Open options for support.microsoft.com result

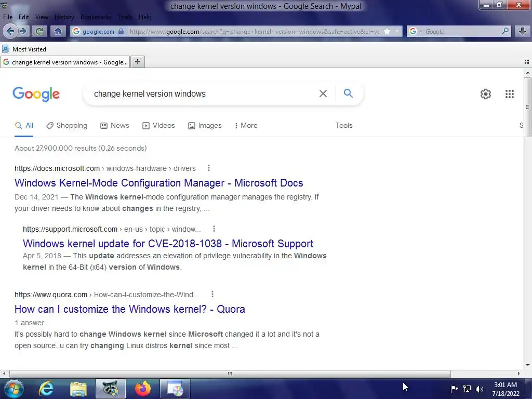pos(214,229)
